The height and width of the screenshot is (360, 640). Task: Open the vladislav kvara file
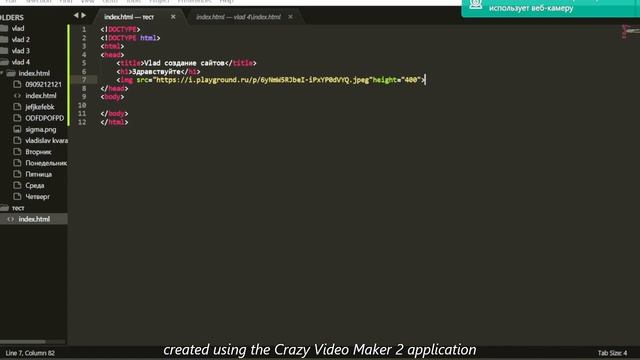[x=47, y=140]
